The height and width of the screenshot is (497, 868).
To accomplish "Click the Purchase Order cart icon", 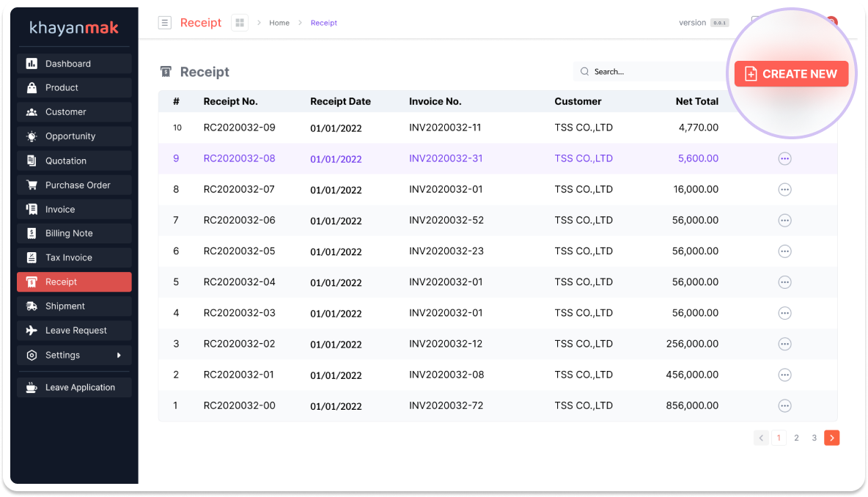I will (32, 185).
